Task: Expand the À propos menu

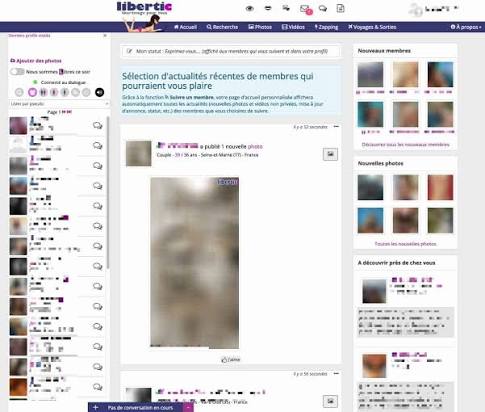Action: point(466,27)
